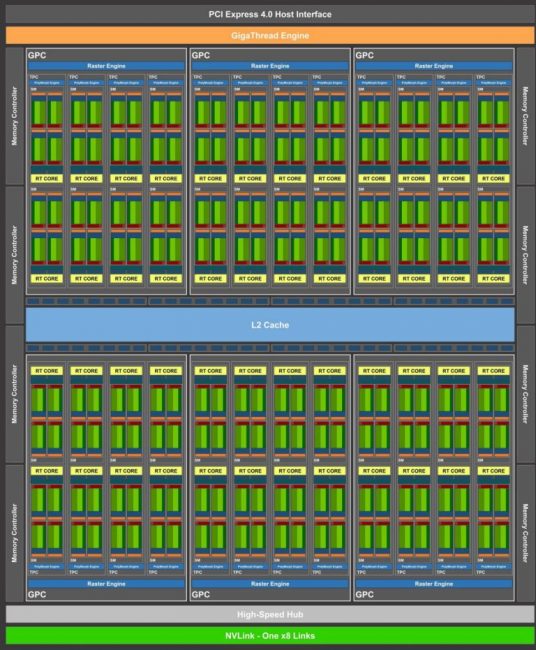Viewport: 536px width, 650px height.
Task: Click the Raster Engine bar in bottom-middle GPC
Action: point(270,584)
